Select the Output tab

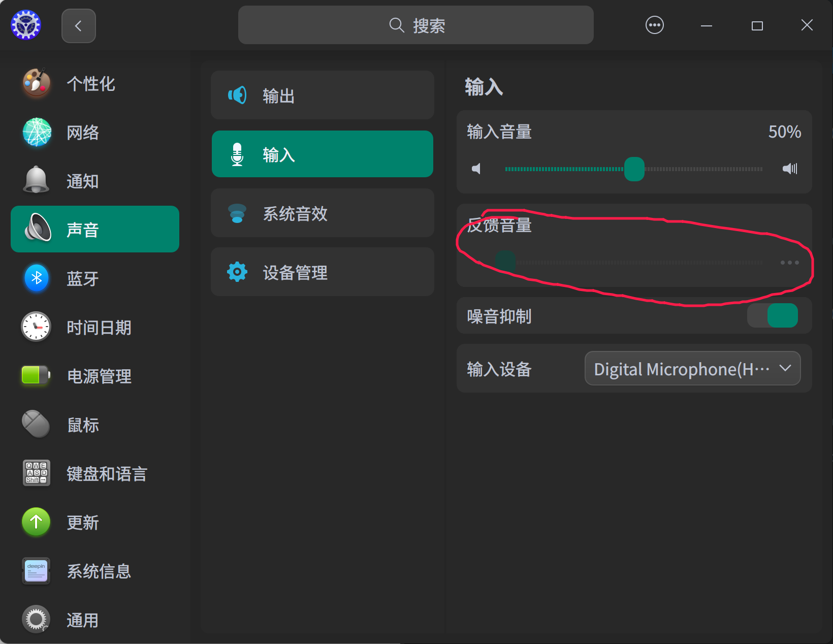pos(322,95)
